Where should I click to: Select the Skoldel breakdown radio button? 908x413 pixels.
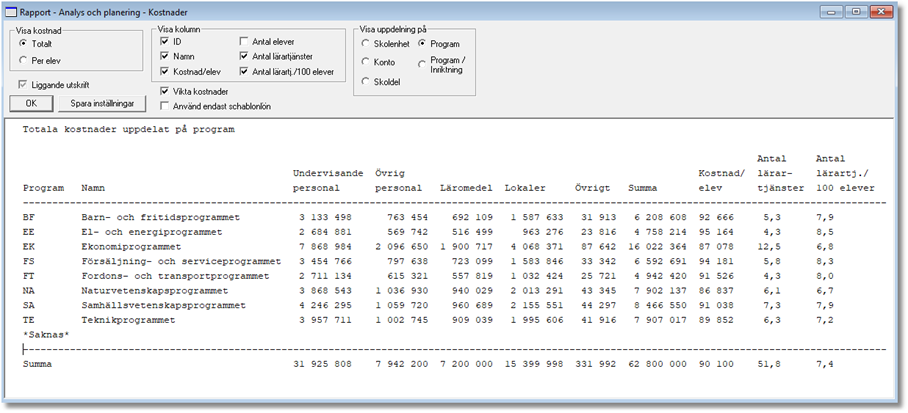pyautogui.click(x=366, y=81)
